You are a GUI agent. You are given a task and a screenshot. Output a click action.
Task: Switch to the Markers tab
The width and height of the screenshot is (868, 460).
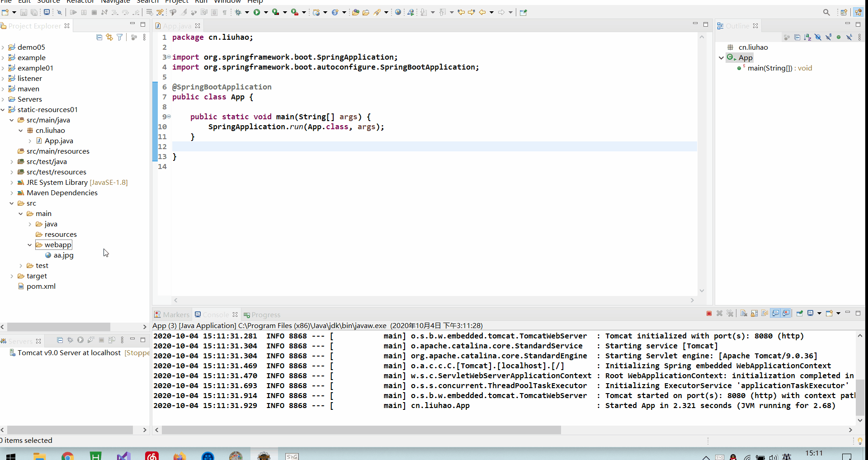pyautogui.click(x=172, y=314)
